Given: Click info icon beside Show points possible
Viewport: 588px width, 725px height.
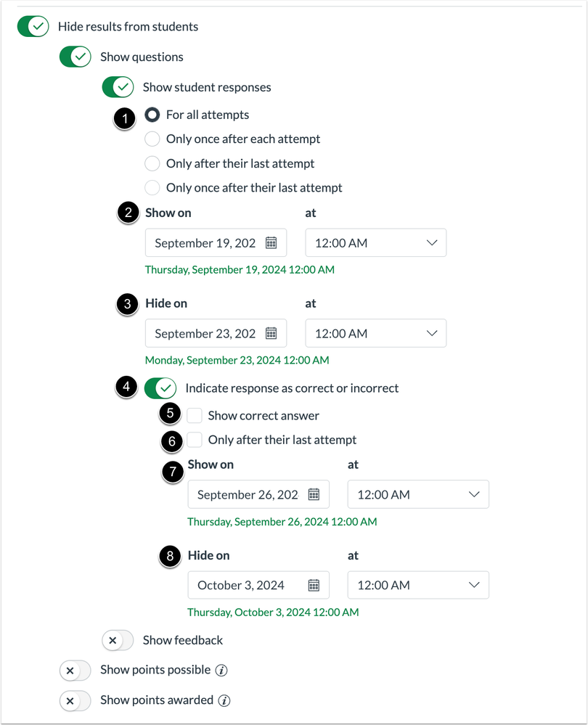Looking at the screenshot, I should pos(222,671).
